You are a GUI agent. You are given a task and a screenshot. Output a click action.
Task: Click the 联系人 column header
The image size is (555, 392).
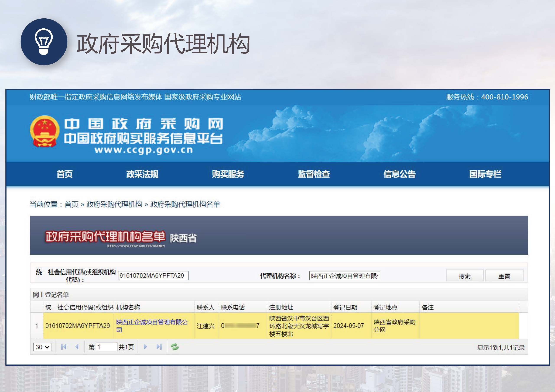207,307
